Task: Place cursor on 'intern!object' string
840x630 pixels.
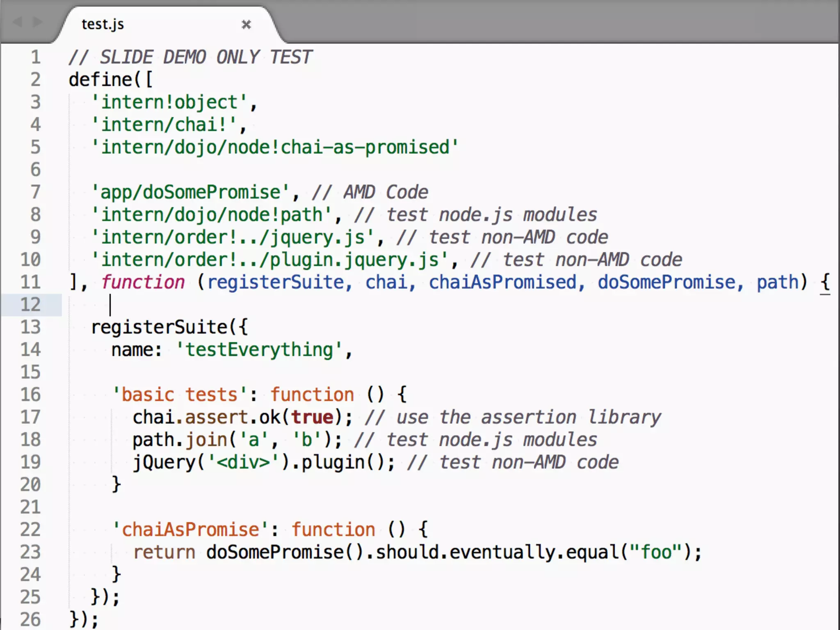Action: point(169,102)
